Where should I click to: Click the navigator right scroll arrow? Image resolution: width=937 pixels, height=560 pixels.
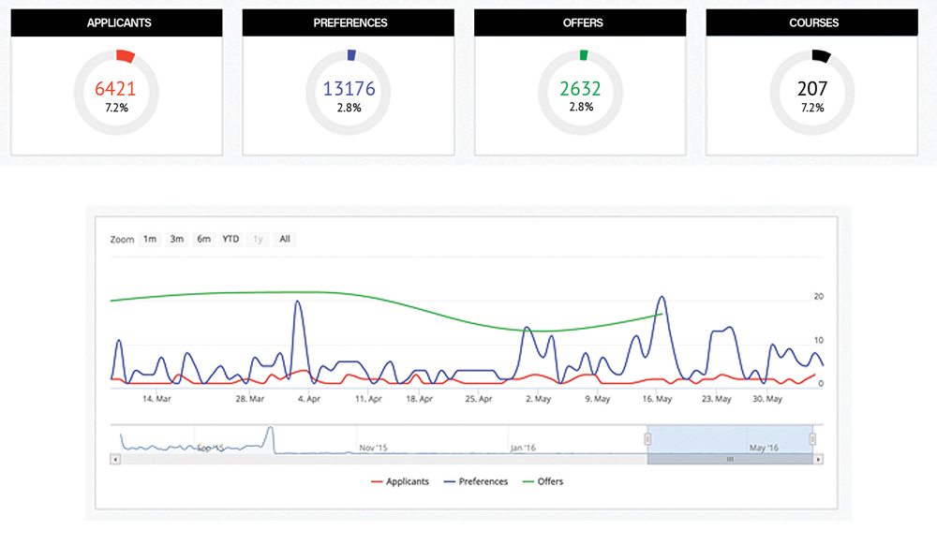(x=818, y=459)
